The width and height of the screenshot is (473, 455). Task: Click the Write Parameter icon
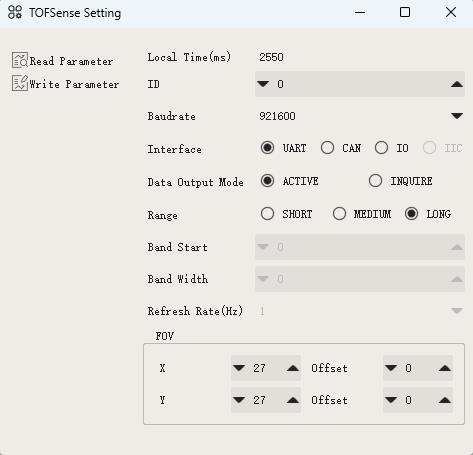coord(20,83)
